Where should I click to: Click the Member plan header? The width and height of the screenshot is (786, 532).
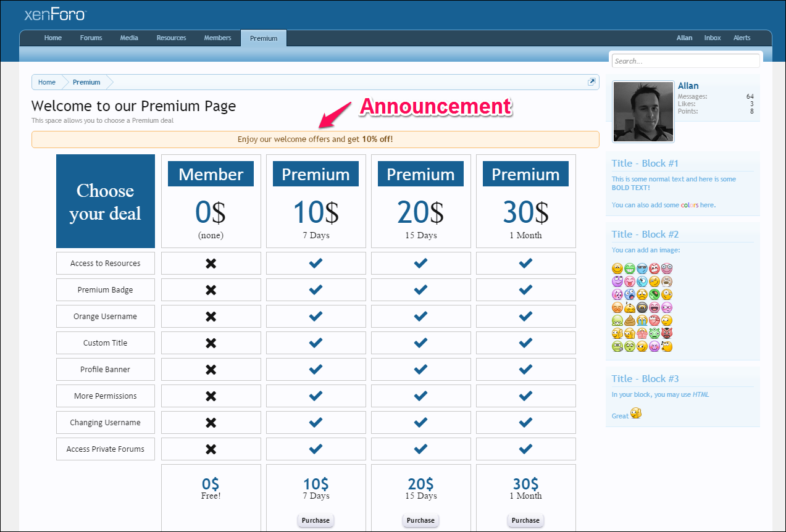pos(211,174)
